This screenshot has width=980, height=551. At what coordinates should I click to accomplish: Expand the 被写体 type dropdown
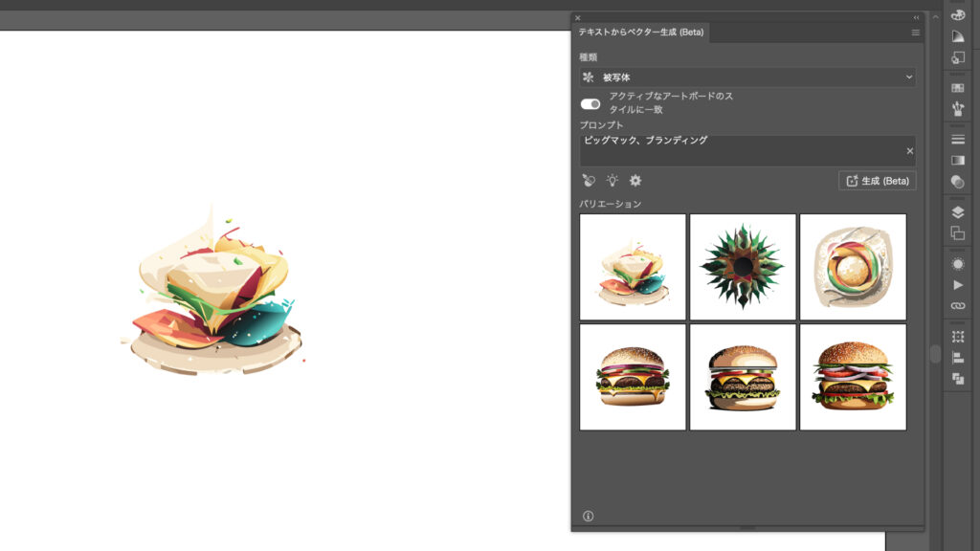point(747,77)
